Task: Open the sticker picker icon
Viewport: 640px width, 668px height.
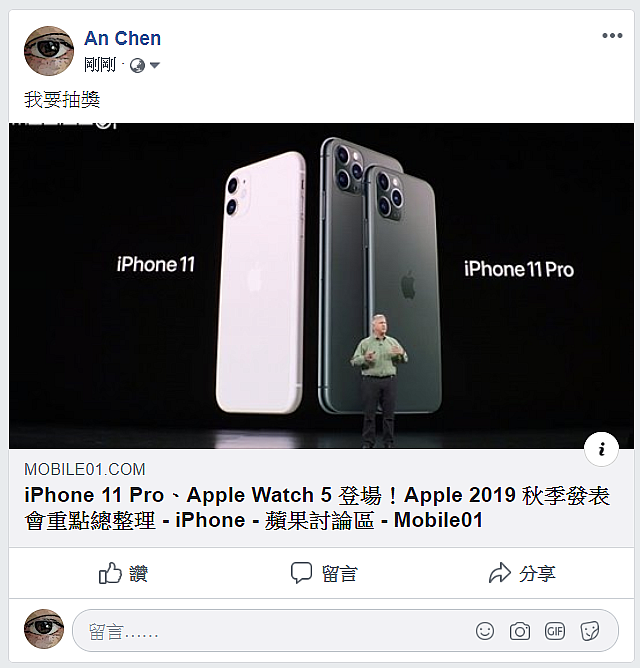Action: click(x=590, y=631)
